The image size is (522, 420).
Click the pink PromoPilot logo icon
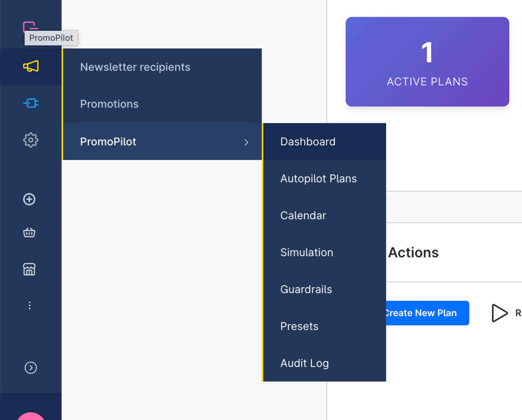(x=29, y=26)
